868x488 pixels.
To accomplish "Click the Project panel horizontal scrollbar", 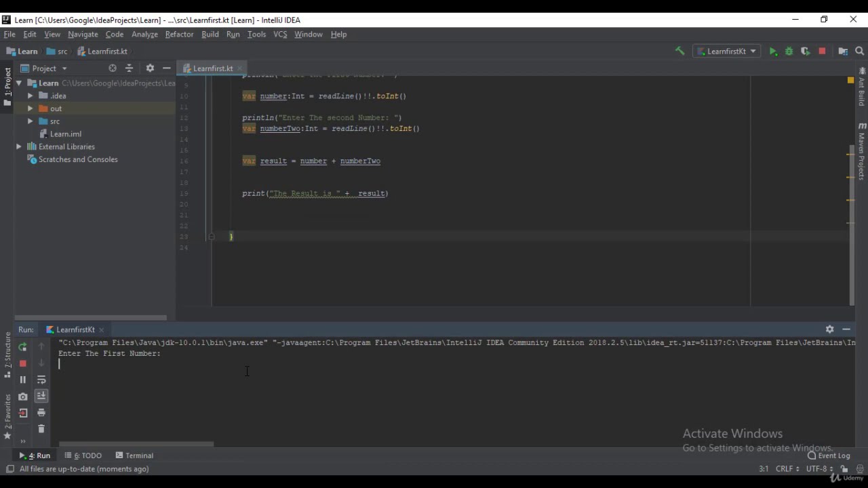I will click(x=91, y=317).
